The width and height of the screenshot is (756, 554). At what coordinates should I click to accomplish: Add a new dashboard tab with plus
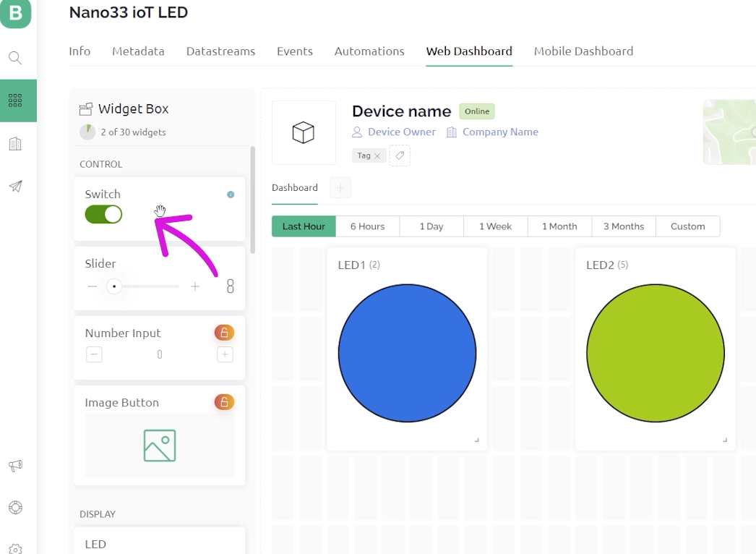pos(340,188)
